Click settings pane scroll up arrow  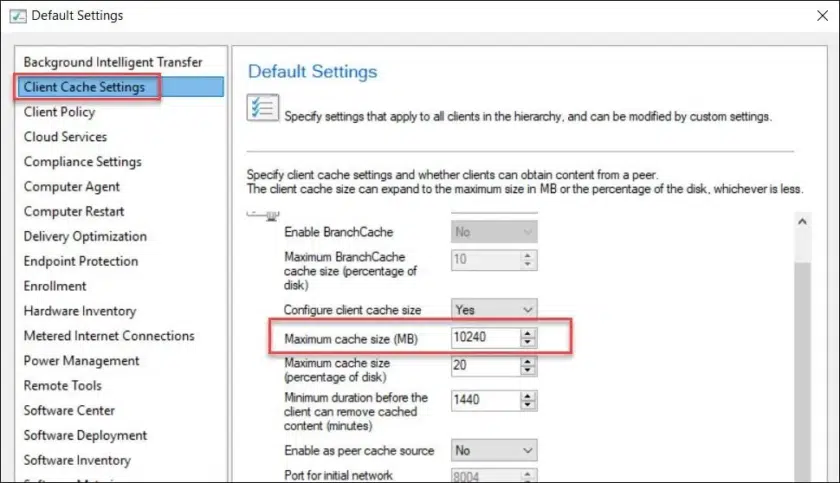click(x=802, y=221)
